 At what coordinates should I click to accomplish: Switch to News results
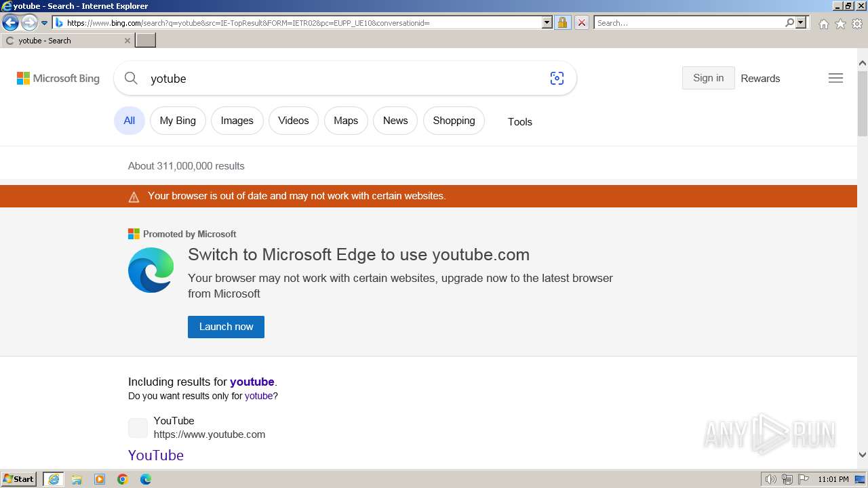tap(395, 121)
